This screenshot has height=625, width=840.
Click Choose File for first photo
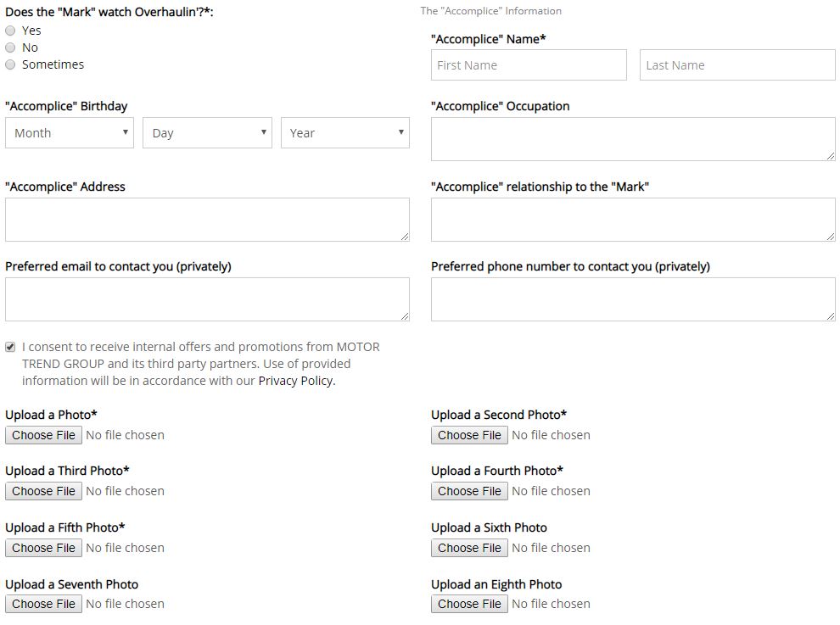coord(44,435)
